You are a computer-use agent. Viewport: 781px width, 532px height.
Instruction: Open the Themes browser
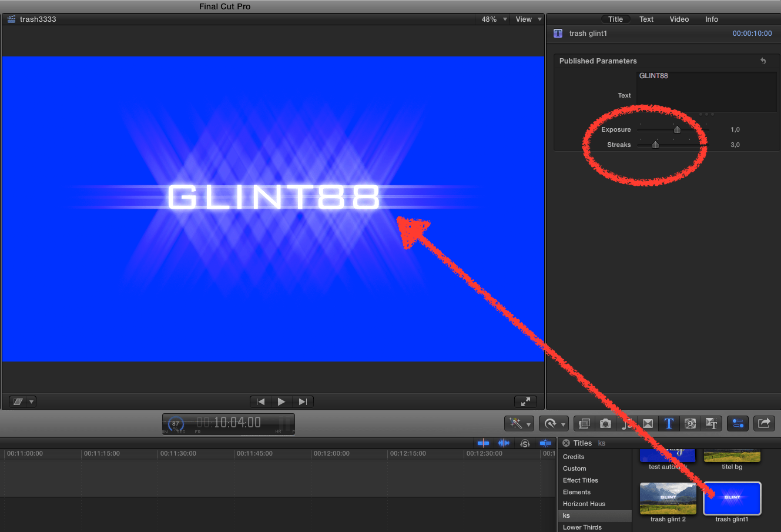[x=712, y=423]
